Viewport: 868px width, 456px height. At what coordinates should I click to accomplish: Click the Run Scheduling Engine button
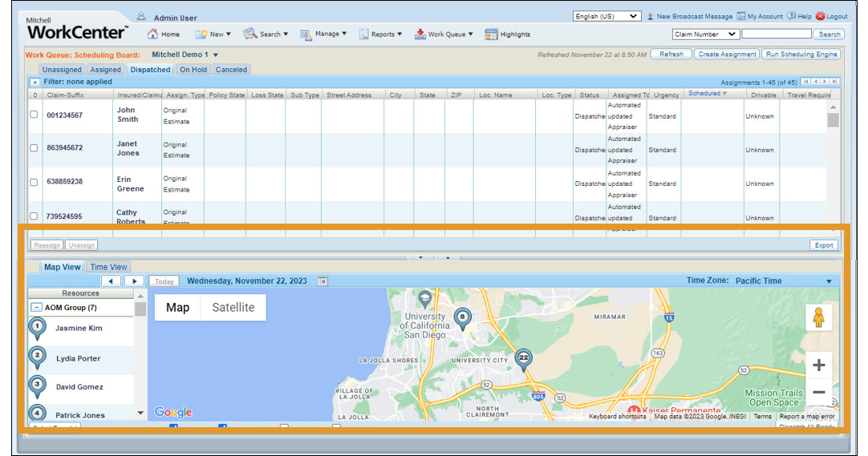click(801, 54)
